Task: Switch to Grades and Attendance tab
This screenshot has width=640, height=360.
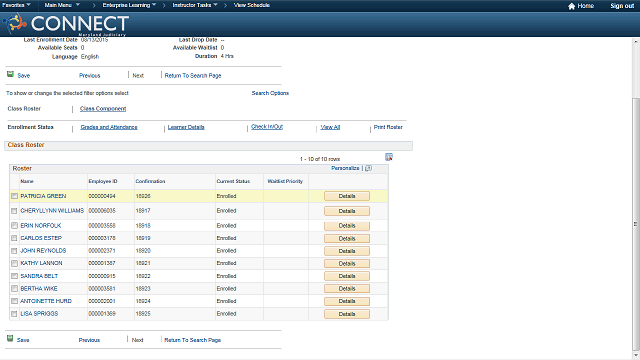Action: coord(109,127)
